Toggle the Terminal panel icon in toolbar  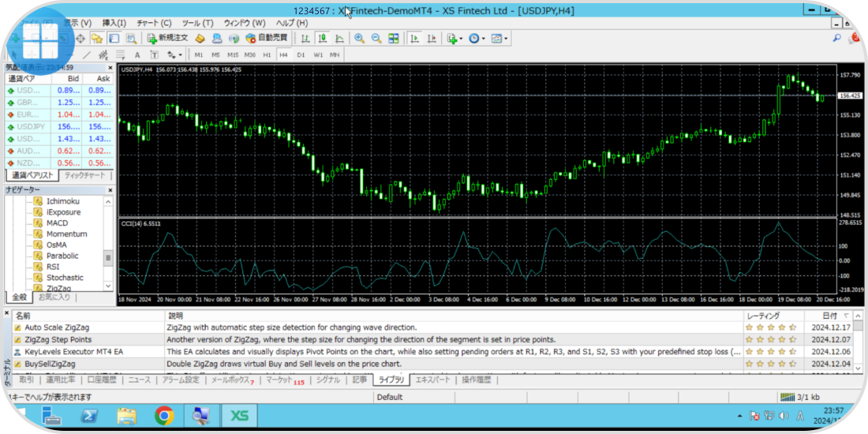click(114, 38)
